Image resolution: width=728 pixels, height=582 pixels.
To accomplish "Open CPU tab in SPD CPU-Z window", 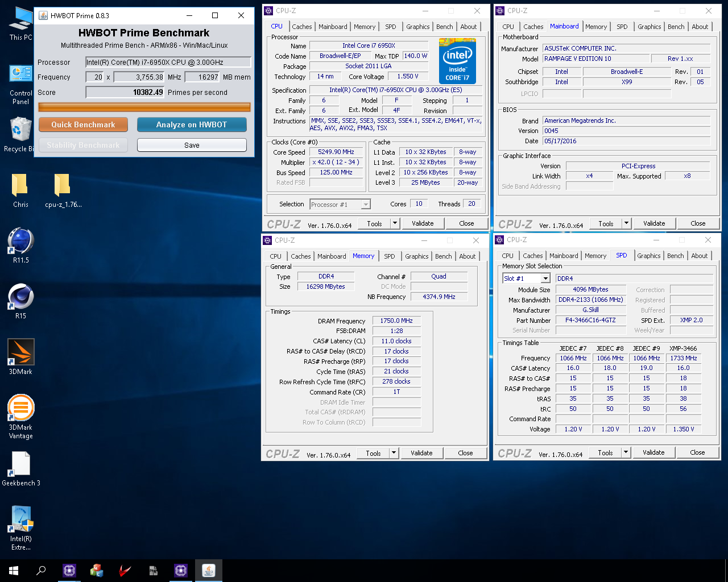I will [x=508, y=256].
